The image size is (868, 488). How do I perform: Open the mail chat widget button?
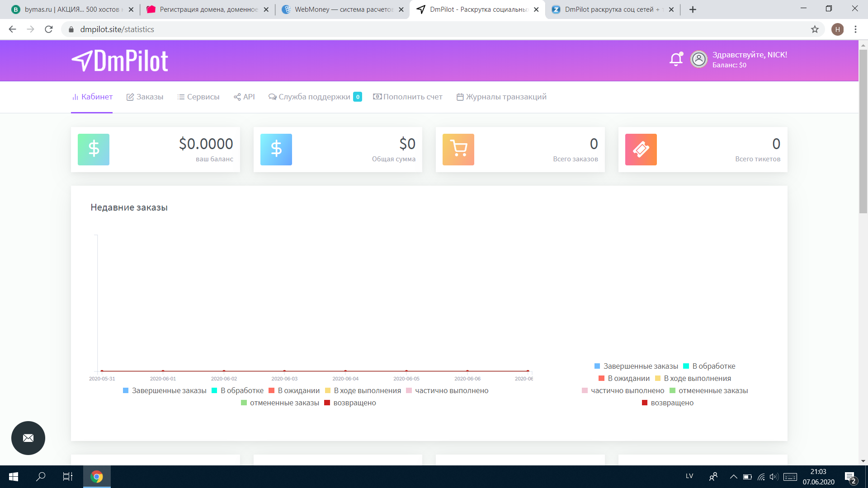pos(28,438)
